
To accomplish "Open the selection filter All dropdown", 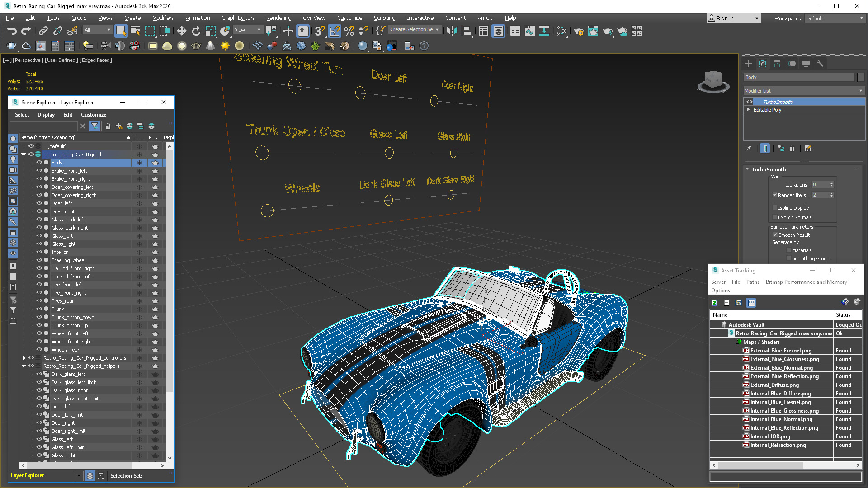I will 97,30.
